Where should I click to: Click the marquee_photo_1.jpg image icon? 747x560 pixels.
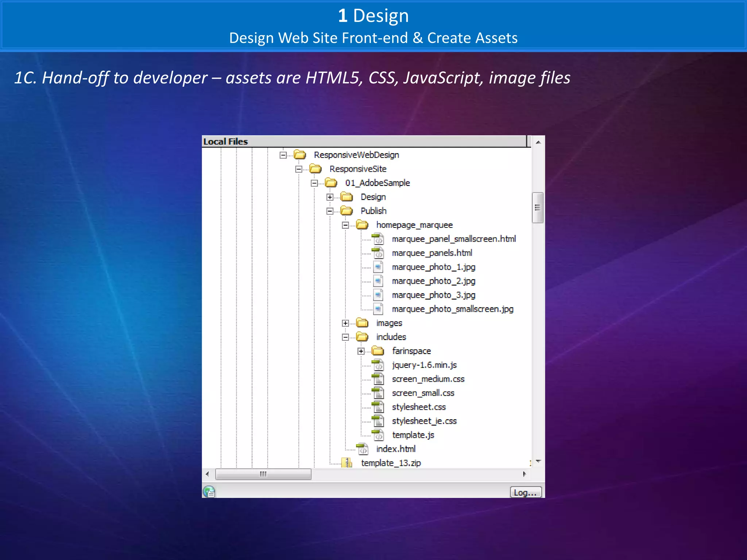coord(378,267)
